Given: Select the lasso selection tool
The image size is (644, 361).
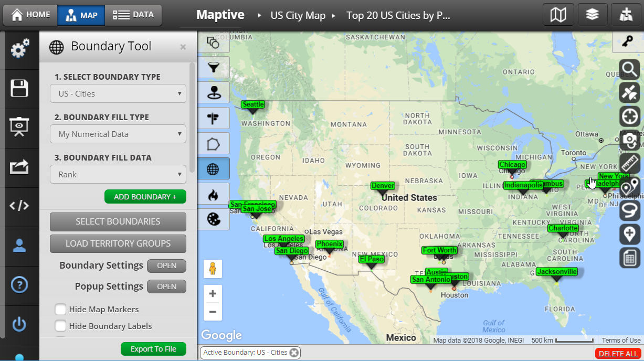Looking at the screenshot, I should (629, 210).
